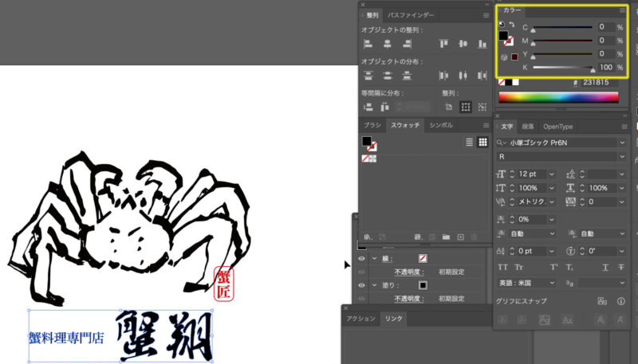
Task: Open vertical scale 100% dropdown
Action: click(551, 188)
